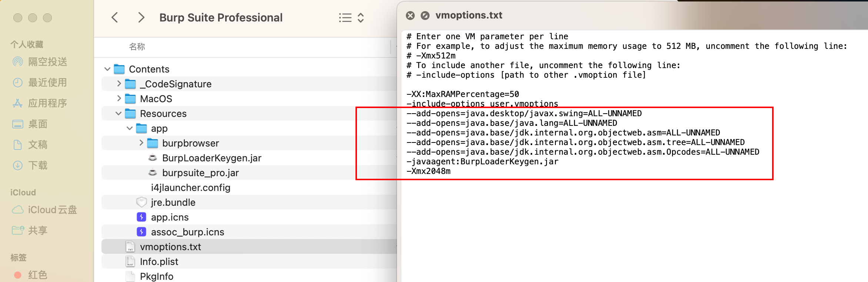The width and height of the screenshot is (868, 282).
Task: Select the Resources folder icon
Action: (x=130, y=113)
